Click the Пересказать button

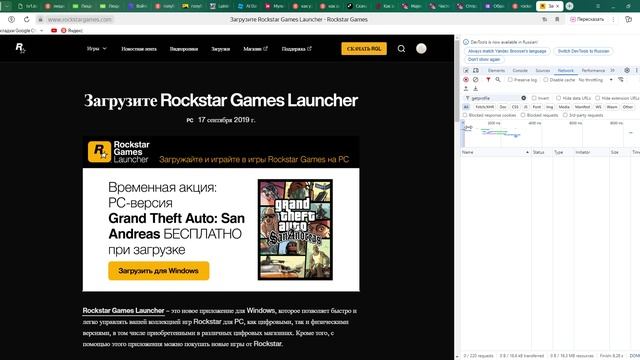coord(587,19)
